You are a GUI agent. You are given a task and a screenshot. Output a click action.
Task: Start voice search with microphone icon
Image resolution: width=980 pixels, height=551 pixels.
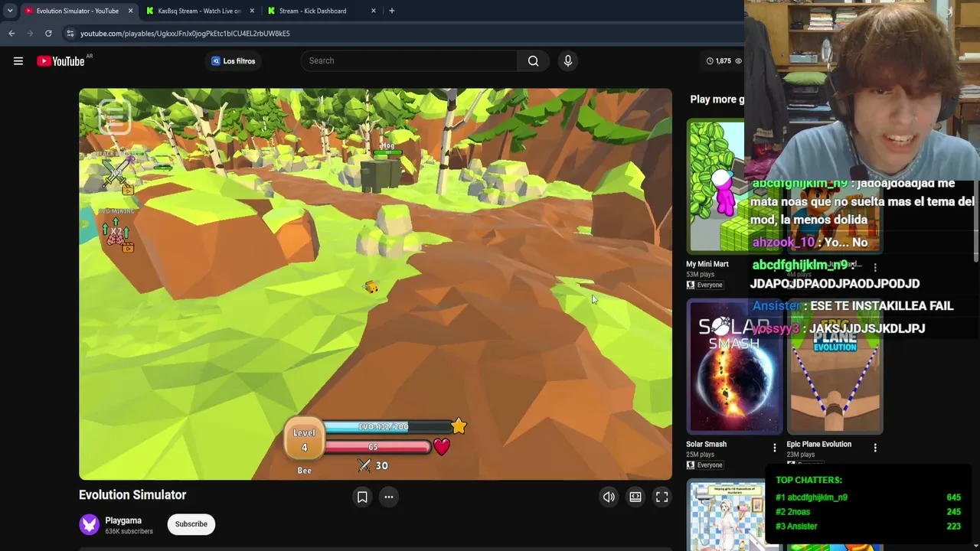567,61
